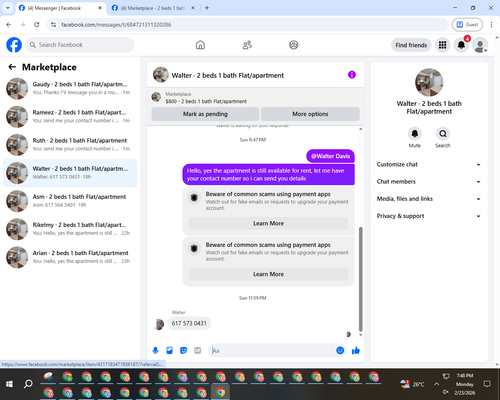
Task: Go to the Home feed icon
Action: pos(200,45)
